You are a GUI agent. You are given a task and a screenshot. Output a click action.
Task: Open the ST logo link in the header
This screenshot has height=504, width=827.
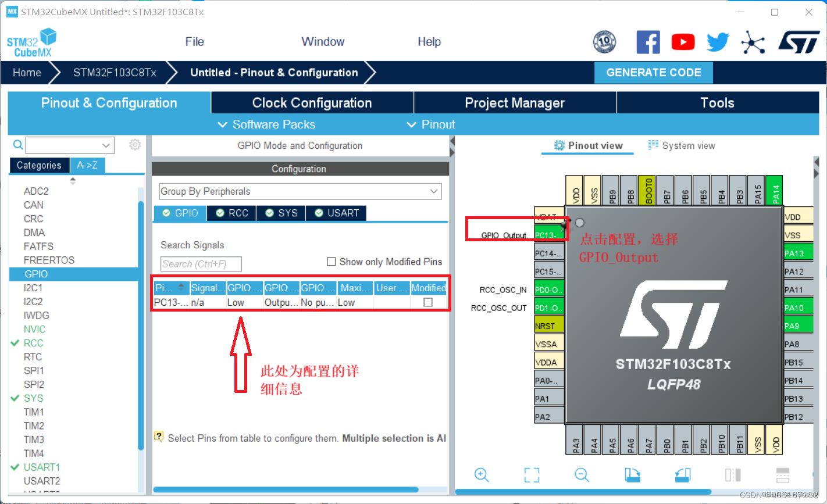click(x=799, y=41)
